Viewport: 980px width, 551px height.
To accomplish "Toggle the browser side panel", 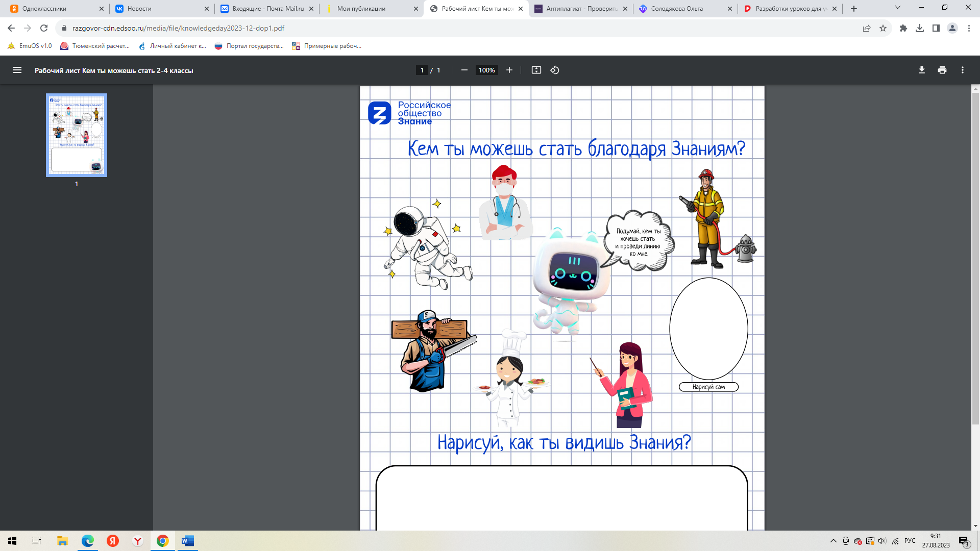I will (936, 28).
